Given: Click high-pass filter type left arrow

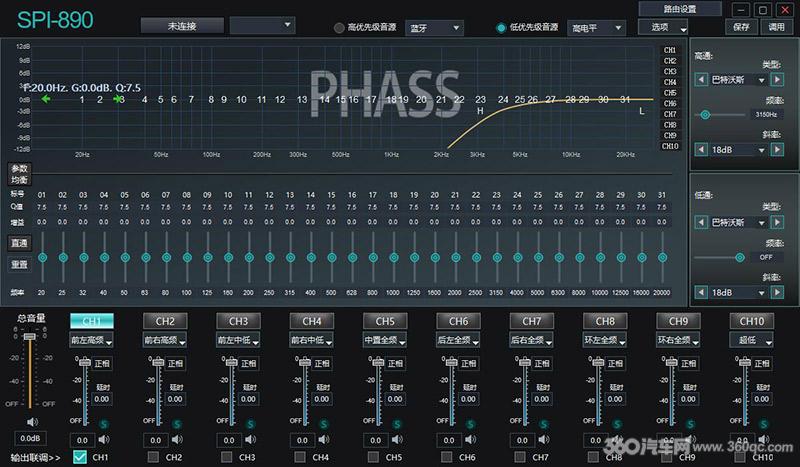Looking at the screenshot, I should point(701,80).
